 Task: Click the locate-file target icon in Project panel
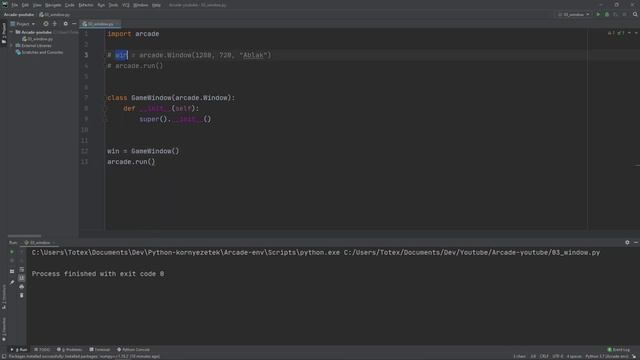click(46, 24)
